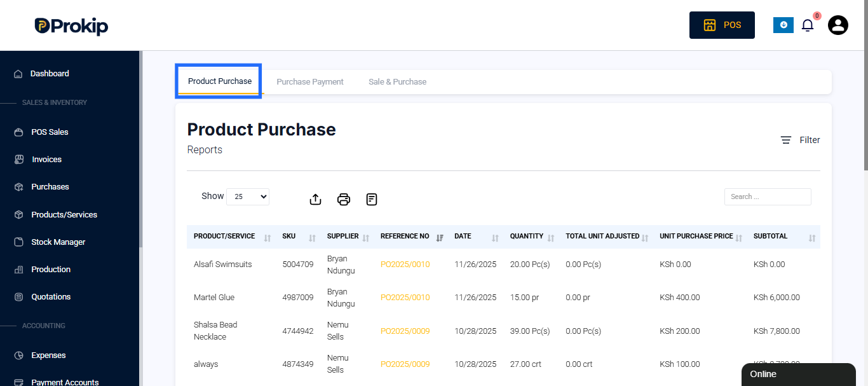Click the document report icon above table

click(x=372, y=199)
